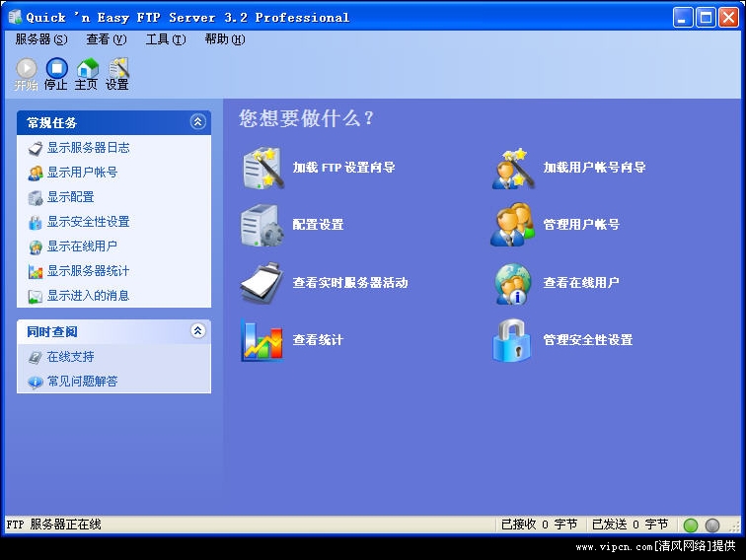Open 管理用户帐号 text link
The height and width of the screenshot is (560, 746).
(x=581, y=225)
